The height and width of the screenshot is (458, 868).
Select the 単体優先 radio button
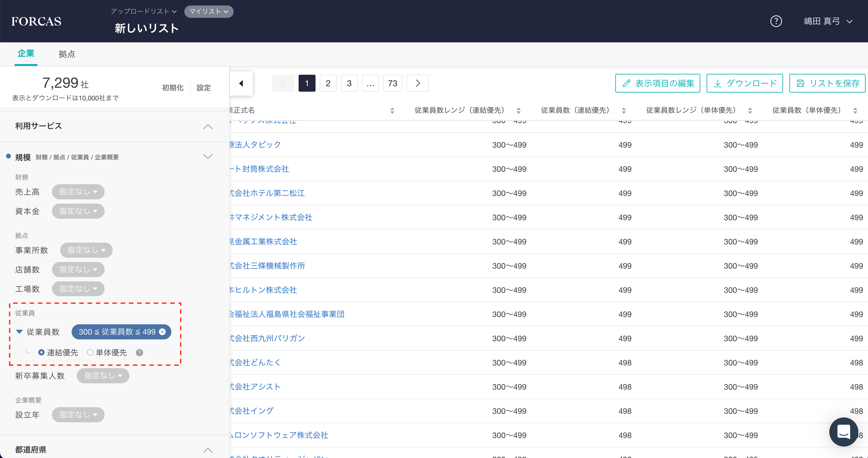pyautogui.click(x=90, y=352)
